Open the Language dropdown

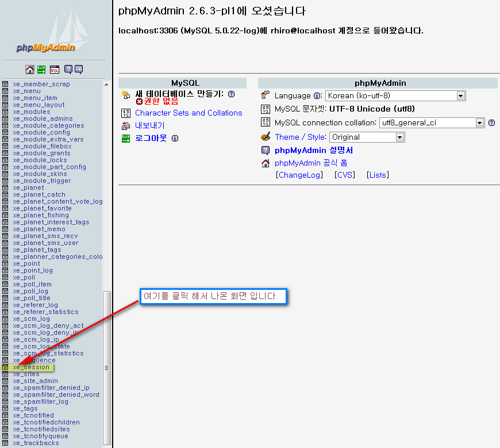(395, 95)
